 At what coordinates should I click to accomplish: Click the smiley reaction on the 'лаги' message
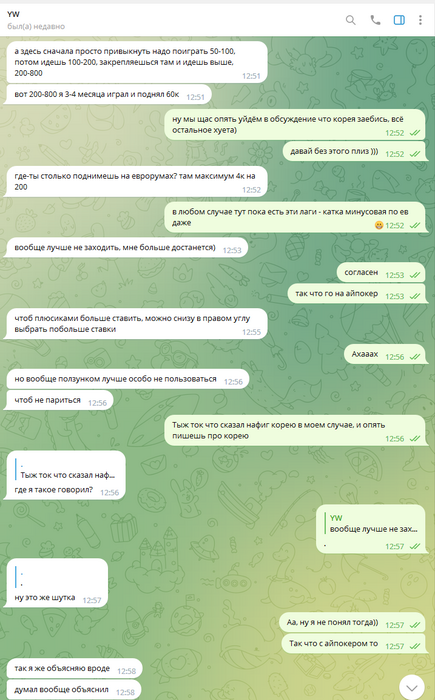pos(379,225)
